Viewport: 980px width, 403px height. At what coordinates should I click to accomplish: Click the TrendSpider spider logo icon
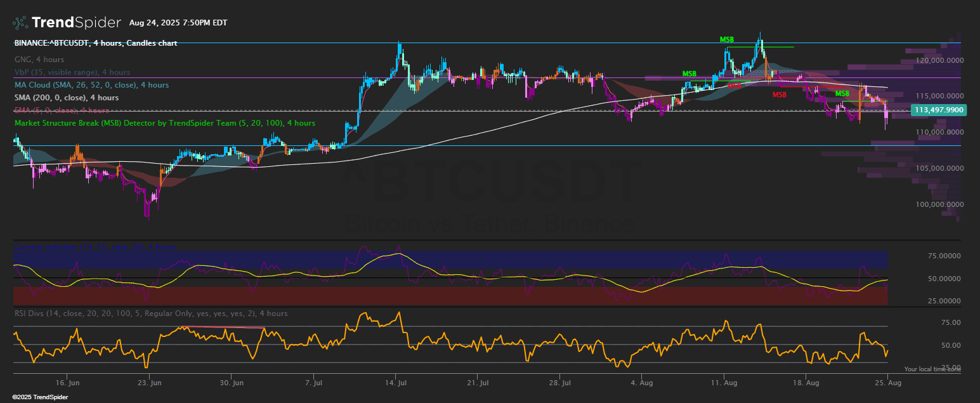tap(20, 23)
